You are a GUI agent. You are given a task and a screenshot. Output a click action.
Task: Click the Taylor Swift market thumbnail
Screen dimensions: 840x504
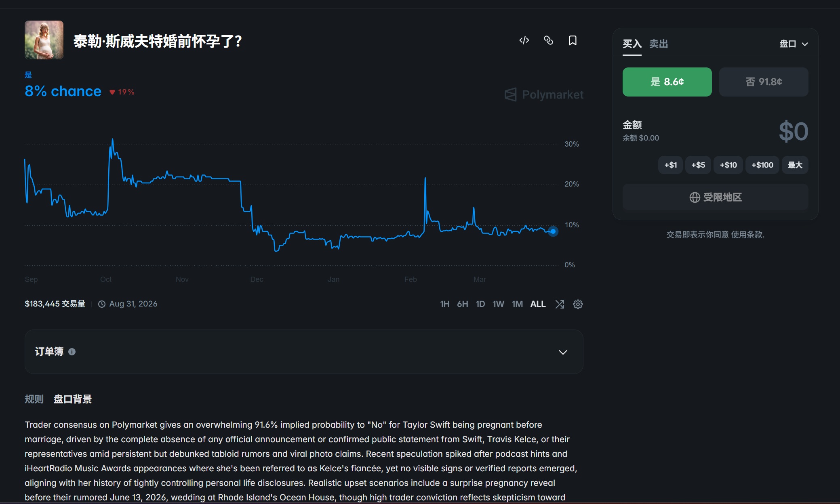click(44, 40)
